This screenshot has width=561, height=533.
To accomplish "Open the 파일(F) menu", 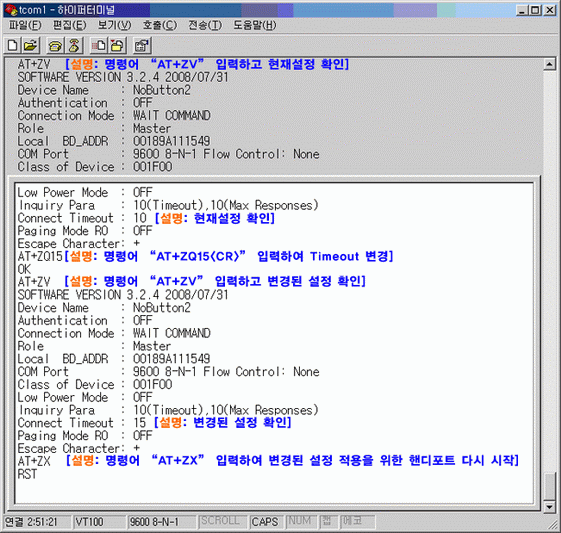I will point(25,25).
